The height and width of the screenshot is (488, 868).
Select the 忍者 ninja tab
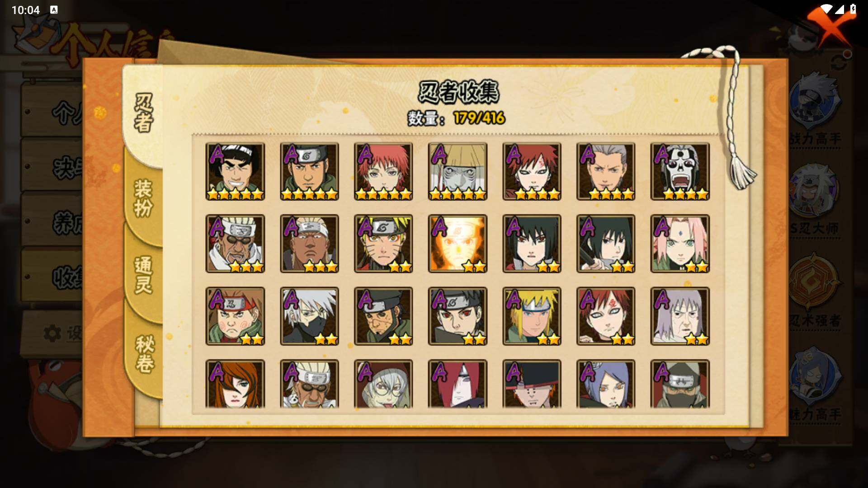(x=144, y=113)
